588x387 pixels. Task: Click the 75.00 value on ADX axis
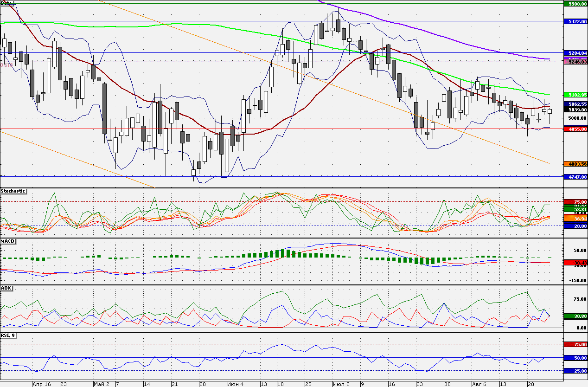[x=580, y=299]
